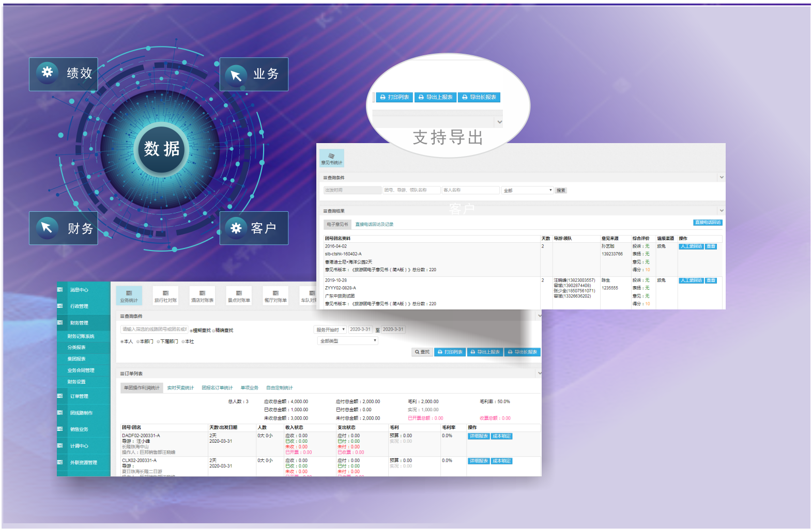Click the 销售业务 sidebar icon

(60, 429)
